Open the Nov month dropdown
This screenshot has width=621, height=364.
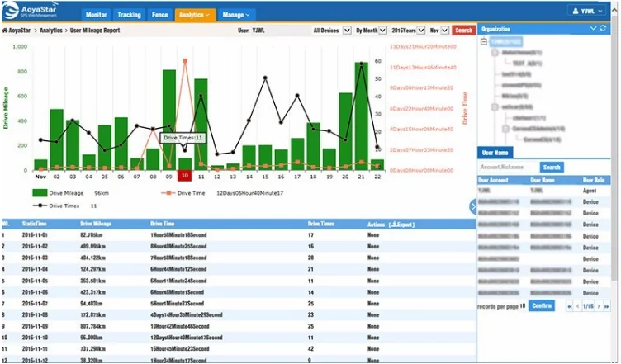pos(438,31)
